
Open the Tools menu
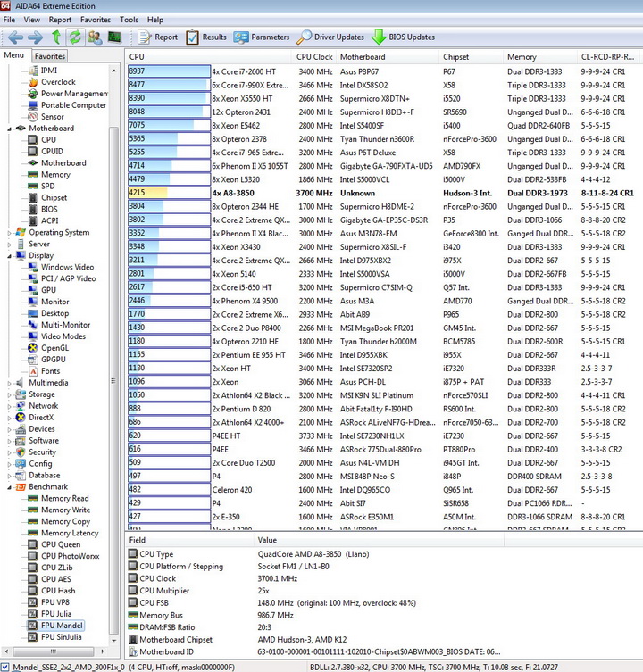click(129, 20)
